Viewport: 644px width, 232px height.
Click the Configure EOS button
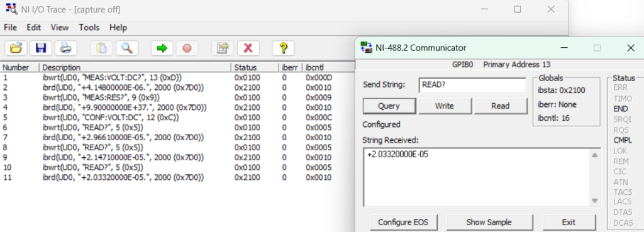click(x=403, y=222)
